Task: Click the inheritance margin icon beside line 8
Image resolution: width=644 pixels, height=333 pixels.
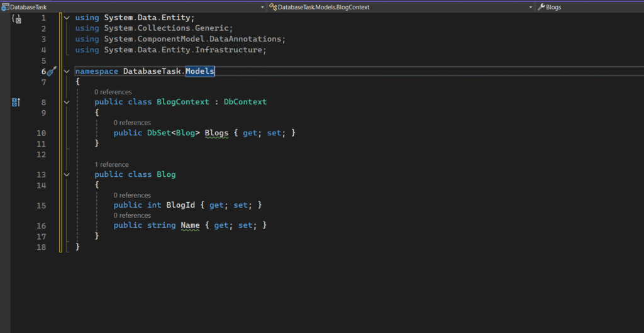Action: pos(16,102)
